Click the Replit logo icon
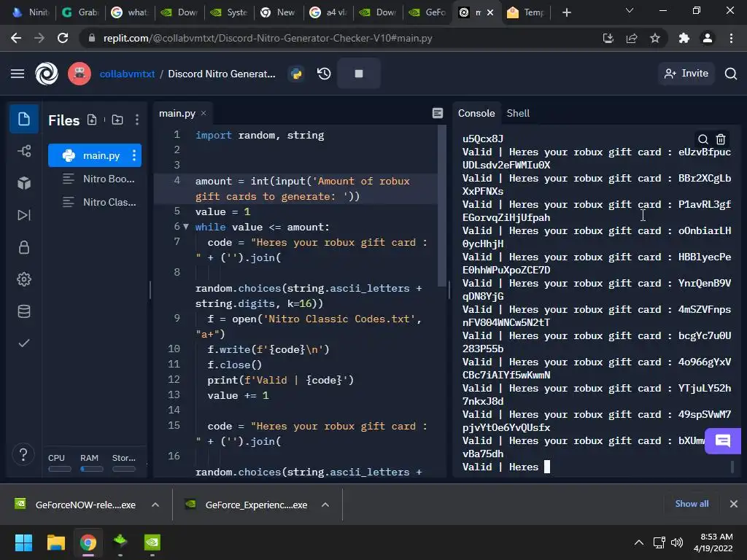The height and width of the screenshot is (560, 747). click(x=47, y=74)
